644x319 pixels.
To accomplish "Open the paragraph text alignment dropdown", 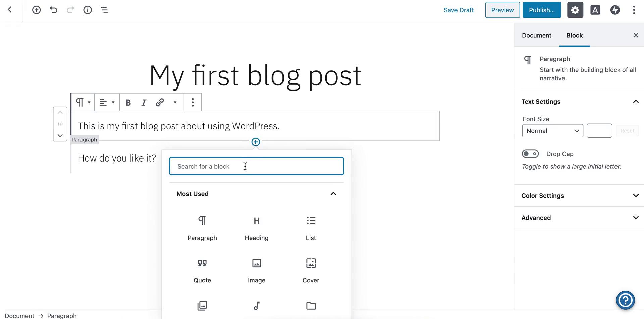I will 107,102.
